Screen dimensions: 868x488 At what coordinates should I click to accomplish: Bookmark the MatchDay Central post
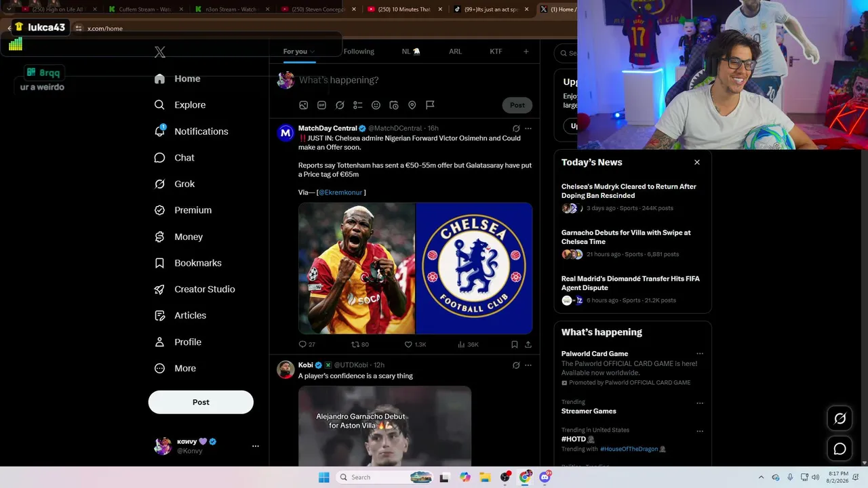pos(515,344)
